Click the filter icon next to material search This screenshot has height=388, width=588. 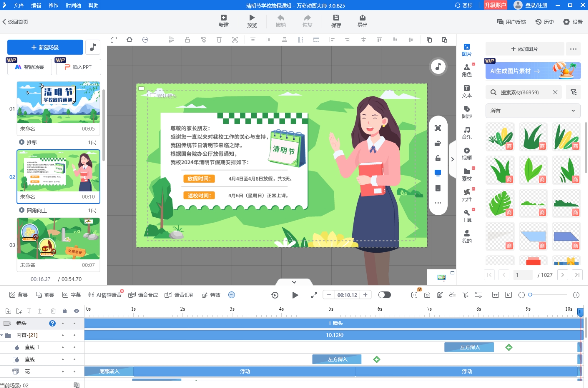(x=573, y=92)
